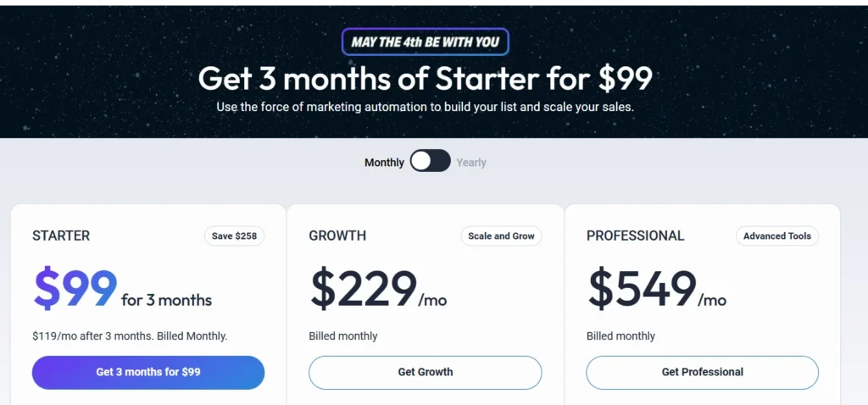The image size is (868, 405).
Task: Click the Get 3 months for $99 button
Action: click(x=148, y=372)
